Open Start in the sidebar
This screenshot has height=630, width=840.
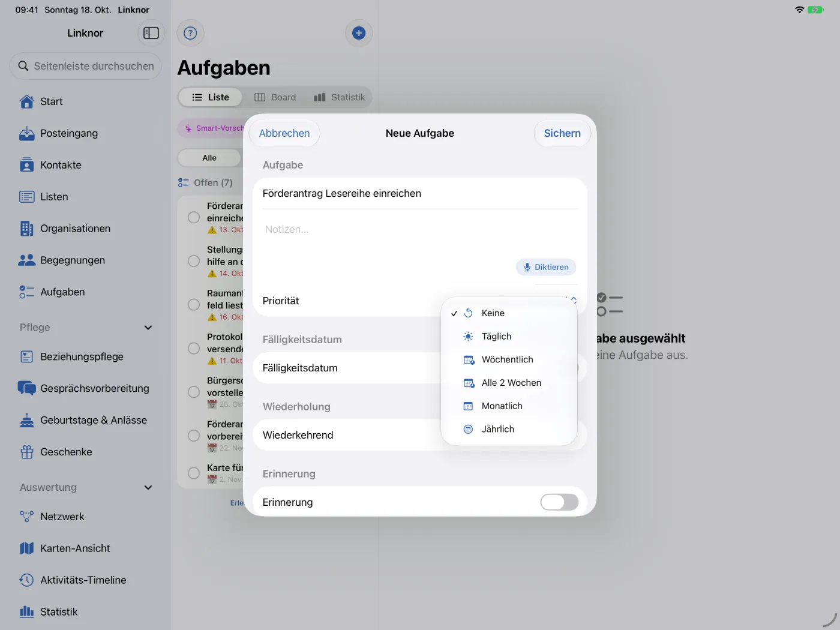tap(85, 101)
